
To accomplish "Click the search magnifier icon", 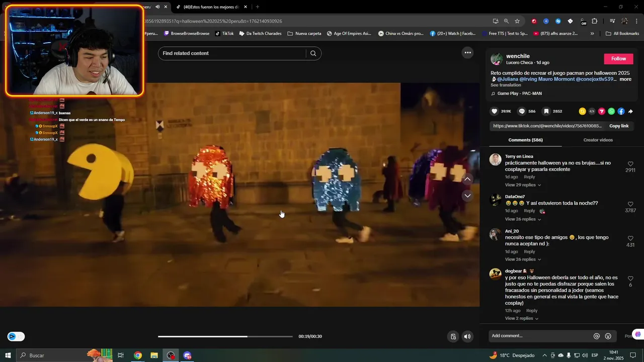I will (313, 53).
